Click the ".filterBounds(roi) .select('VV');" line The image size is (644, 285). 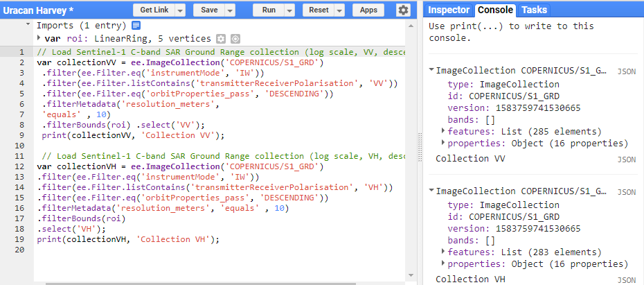coord(123,125)
